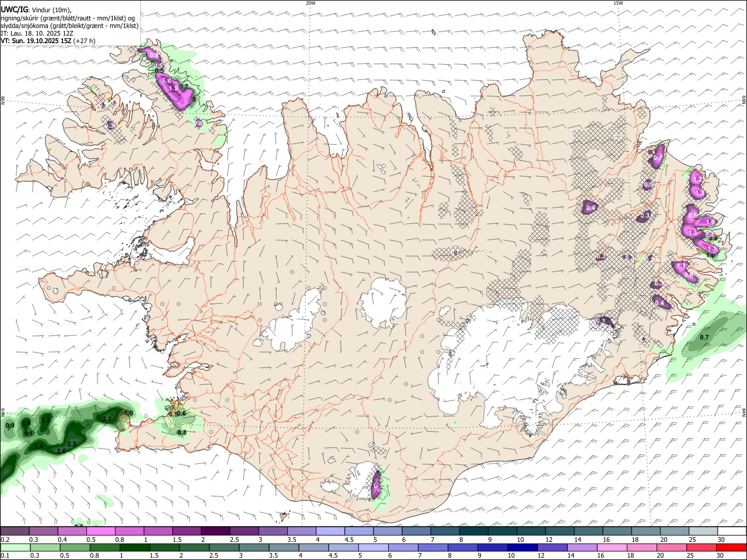Click the 1.3 rain value in southwest sea
Screen dimensions: 747x560
pyautogui.click(x=46, y=420)
